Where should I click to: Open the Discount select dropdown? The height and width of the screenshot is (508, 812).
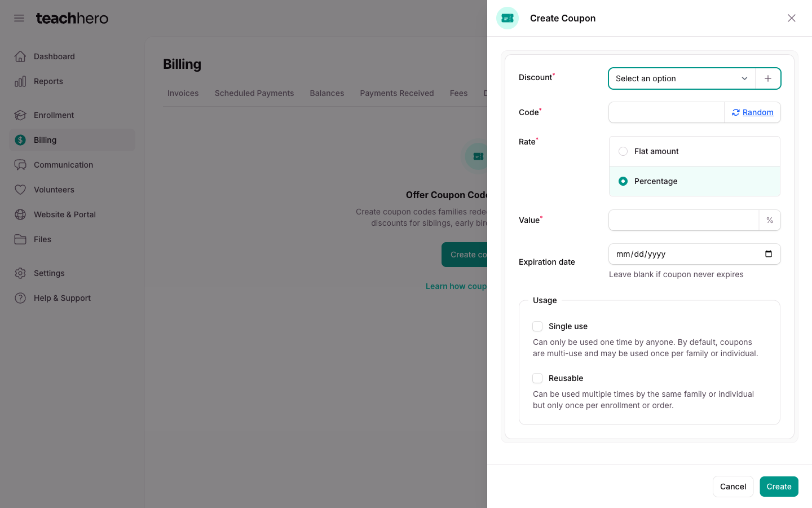682,78
